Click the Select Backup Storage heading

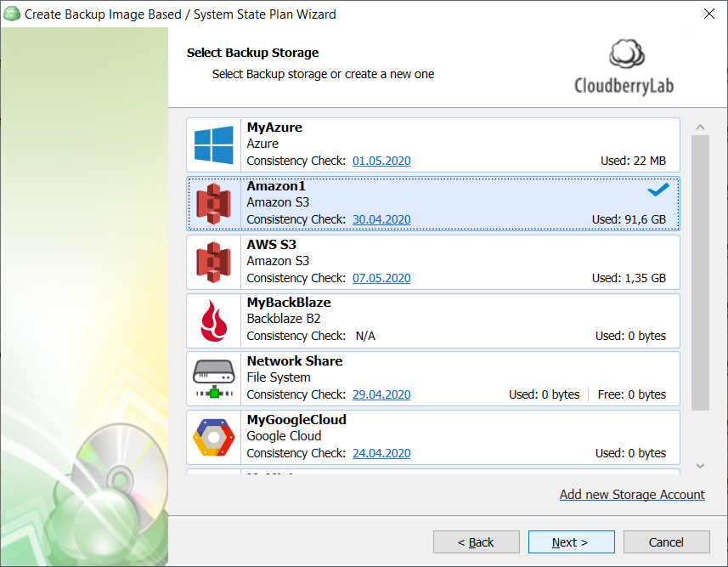[252, 53]
